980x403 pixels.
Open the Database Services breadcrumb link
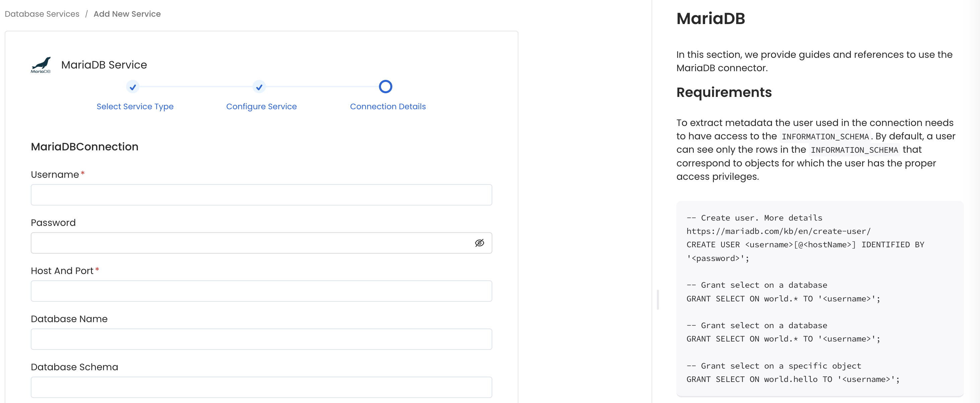pos(42,14)
